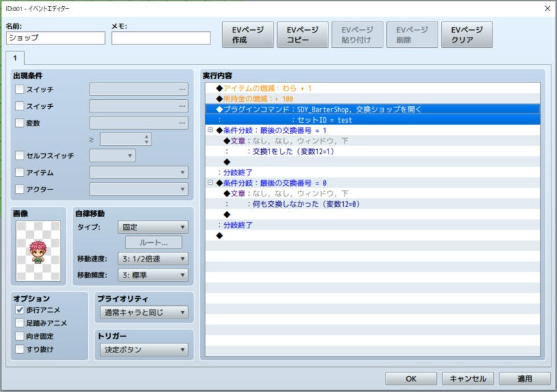Open the プライオリティ dropdown

[144, 312]
